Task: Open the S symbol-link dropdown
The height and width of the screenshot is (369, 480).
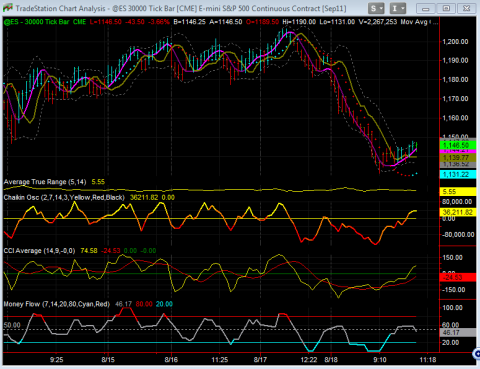Action: point(376,8)
